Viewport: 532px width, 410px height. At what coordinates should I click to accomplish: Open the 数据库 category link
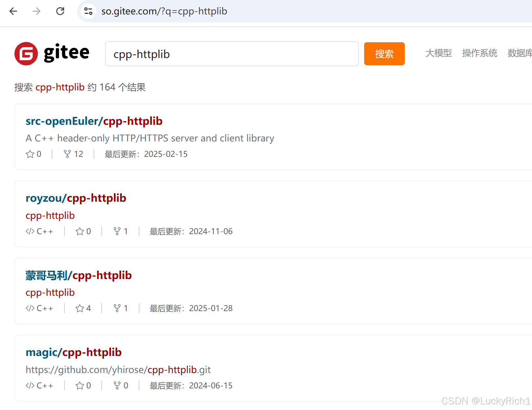[x=520, y=53]
